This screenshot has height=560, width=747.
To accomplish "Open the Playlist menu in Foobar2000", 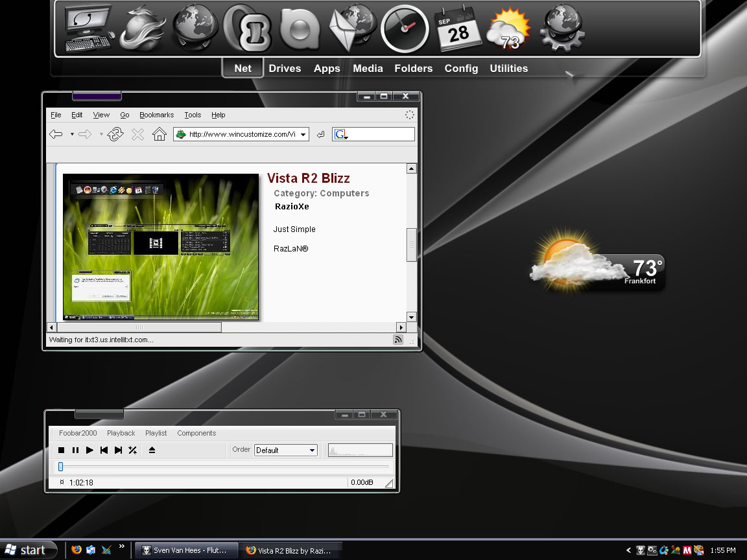I will [156, 433].
